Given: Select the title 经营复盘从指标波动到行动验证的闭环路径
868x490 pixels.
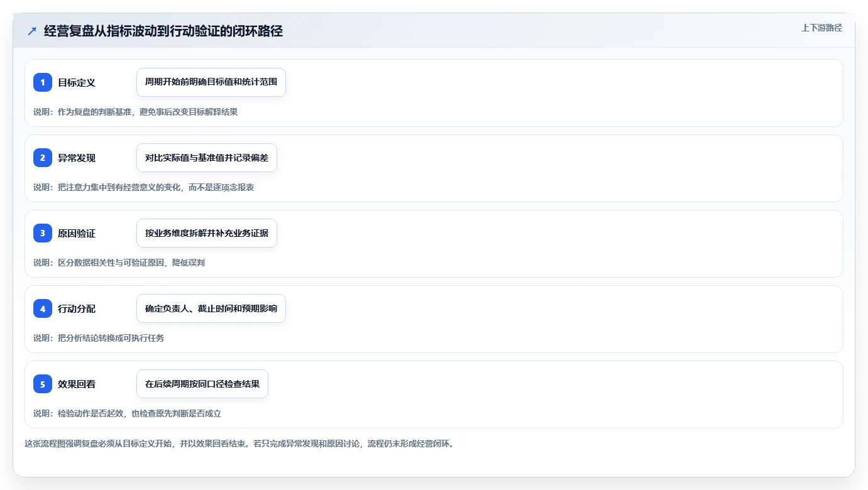Looking at the screenshot, I should pos(163,31).
